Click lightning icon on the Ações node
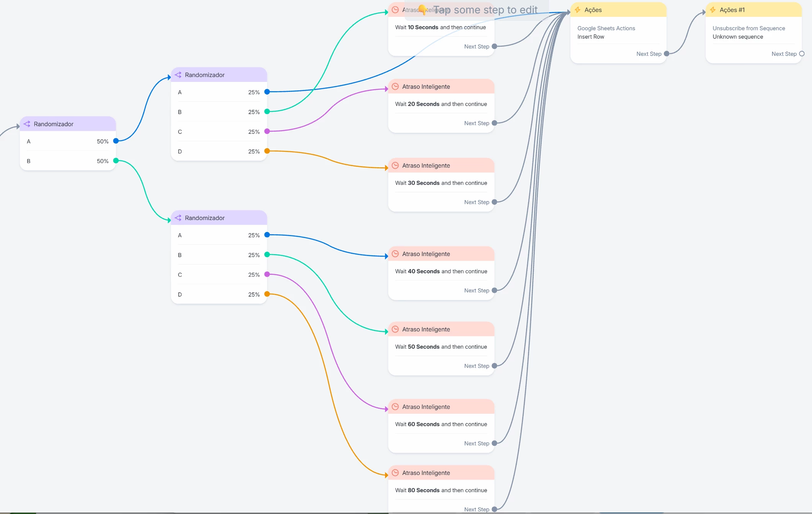This screenshot has height=514, width=812. (x=578, y=10)
